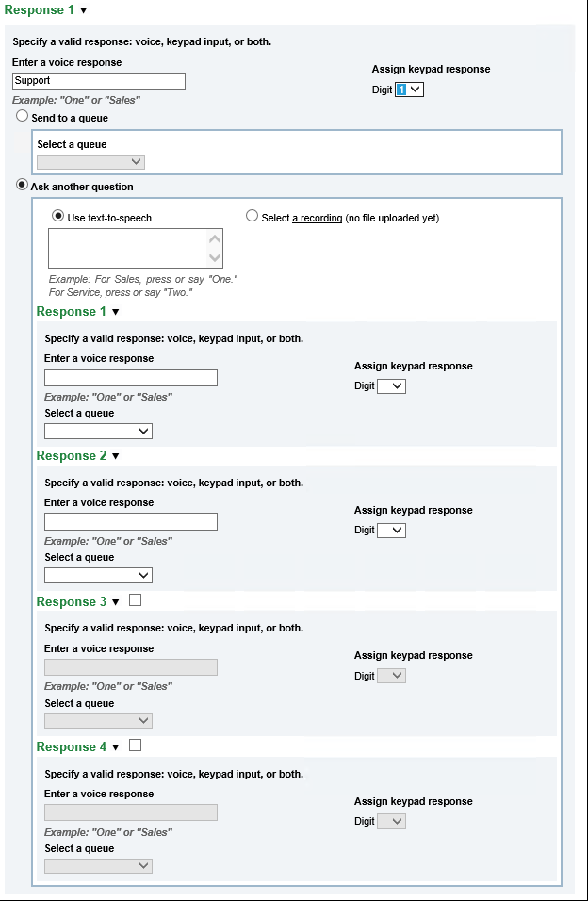The width and height of the screenshot is (588, 901).
Task: Click the Response 4 disclosure triangle
Action: [x=115, y=747]
